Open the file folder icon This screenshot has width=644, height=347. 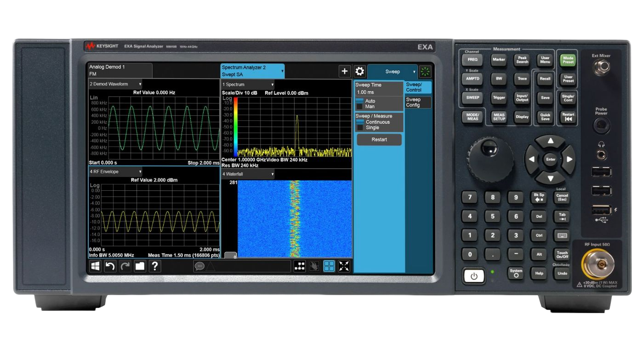click(x=140, y=266)
